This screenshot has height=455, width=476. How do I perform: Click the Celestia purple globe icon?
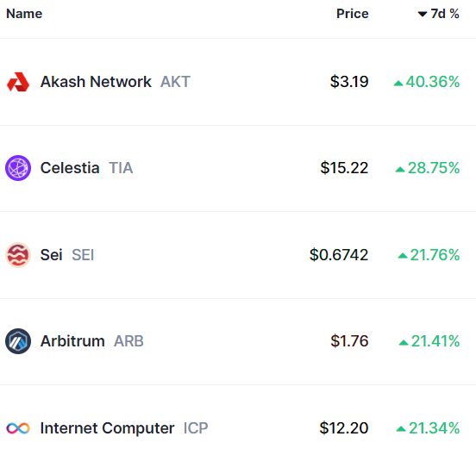tap(18, 168)
